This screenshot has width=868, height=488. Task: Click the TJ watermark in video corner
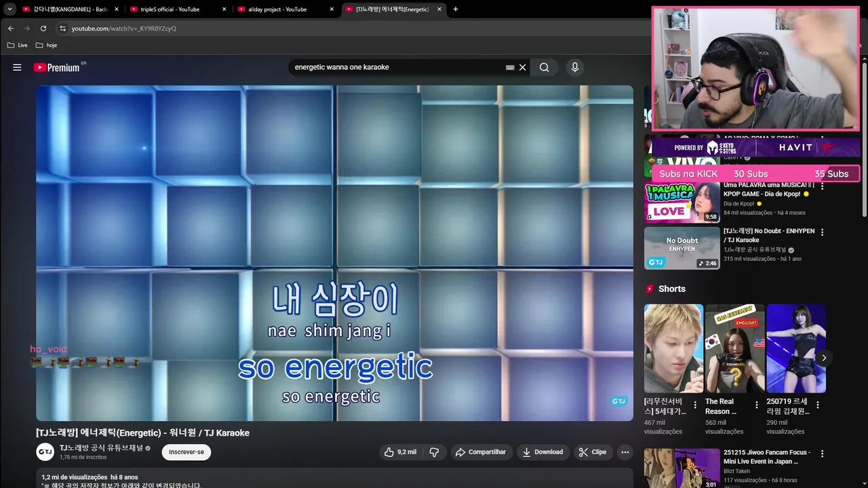[619, 401]
